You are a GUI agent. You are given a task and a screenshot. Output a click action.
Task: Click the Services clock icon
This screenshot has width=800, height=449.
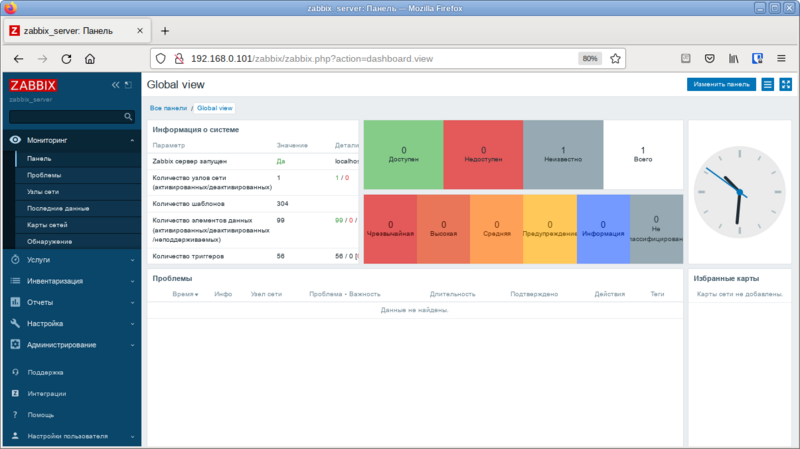pyautogui.click(x=15, y=260)
